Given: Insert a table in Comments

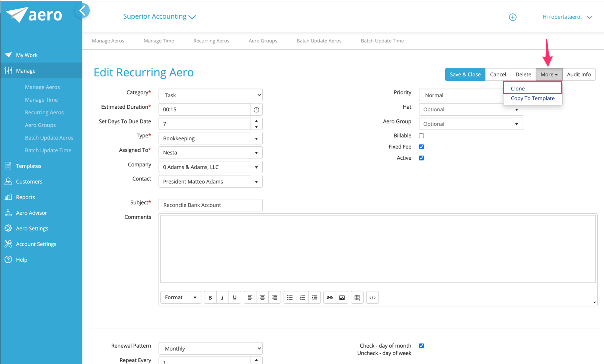Looking at the screenshot, I should pos(357,297).
